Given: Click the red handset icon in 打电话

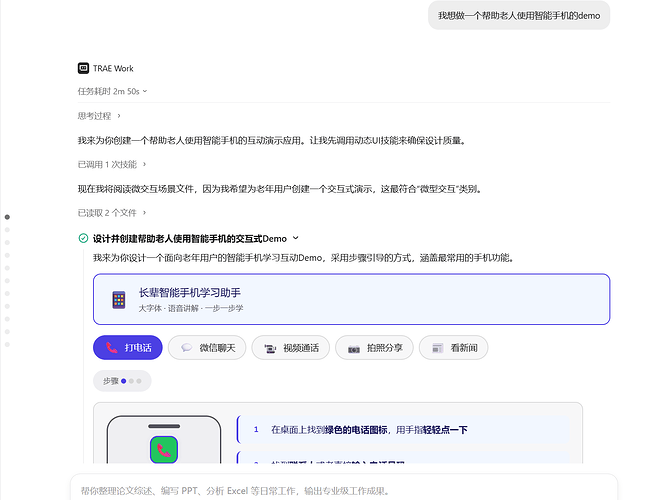Looking at the screenshot, I should (112, 347).
